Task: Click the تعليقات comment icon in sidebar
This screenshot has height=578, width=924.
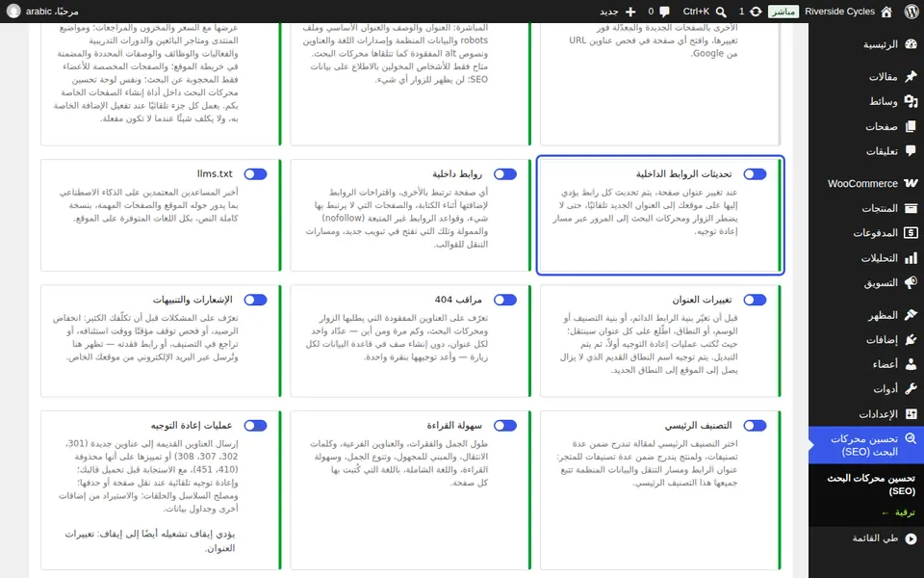Action: (911, 151)
